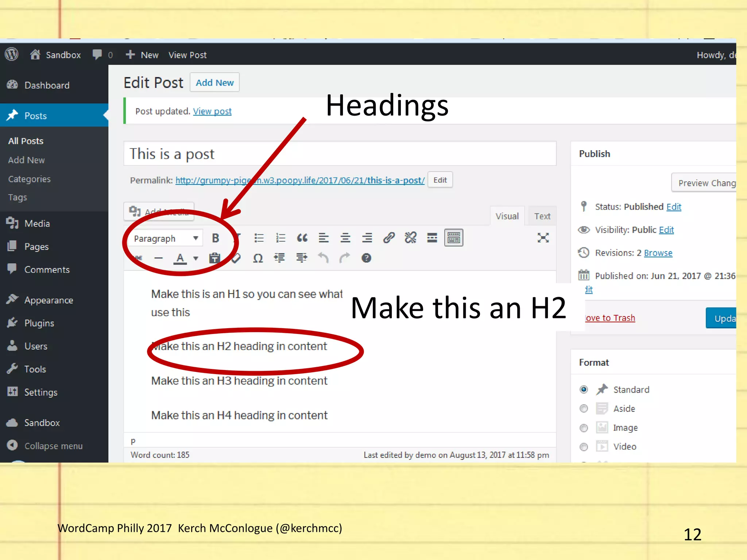Viewport: 747px width, 560px height.
Task: Switch to the Visual editor tab
Action: pyautogui.click(x=507, y=216)
